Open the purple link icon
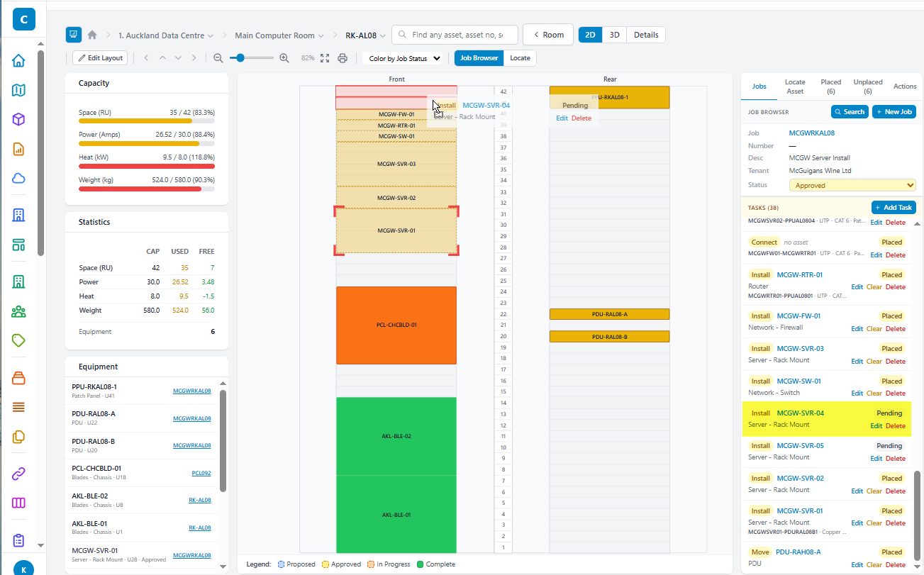Screen dimensions: 924x575 pyautogui.click(x=19, y=474)
